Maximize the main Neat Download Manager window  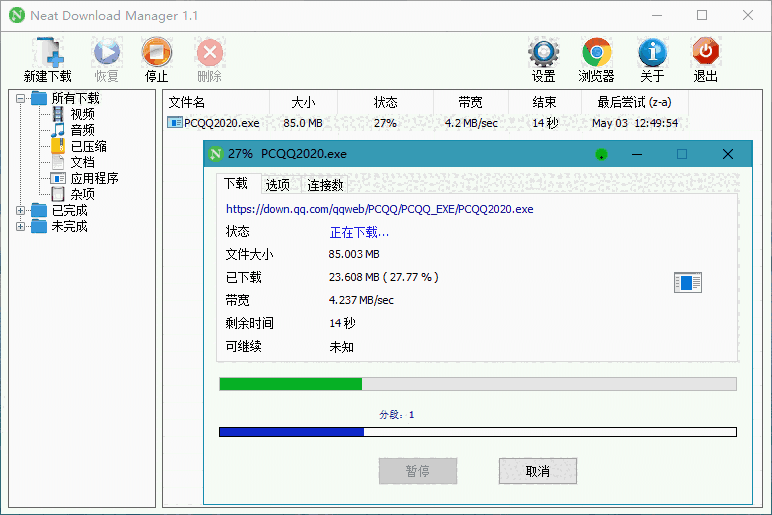point(702,15)
